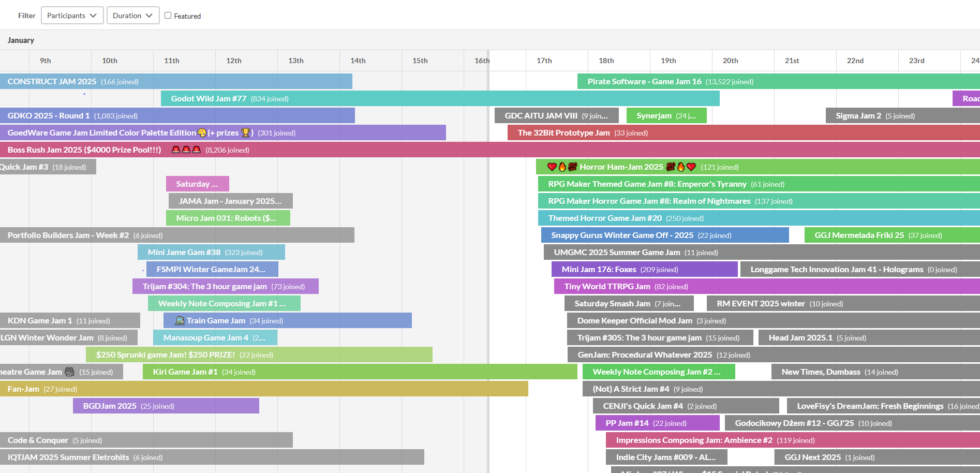Open Boss Rush Jam 2025 page
The image size is (980, 473).
490,150
